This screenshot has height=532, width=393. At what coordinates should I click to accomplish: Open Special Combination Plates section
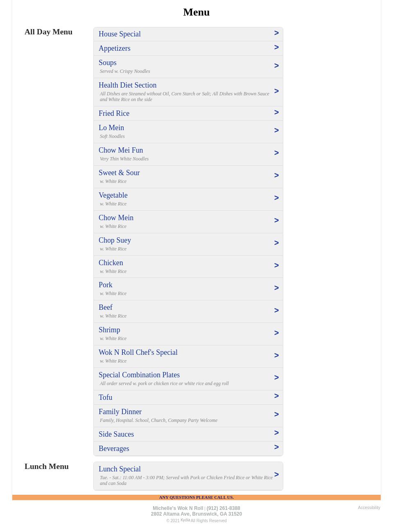(139, 375)
